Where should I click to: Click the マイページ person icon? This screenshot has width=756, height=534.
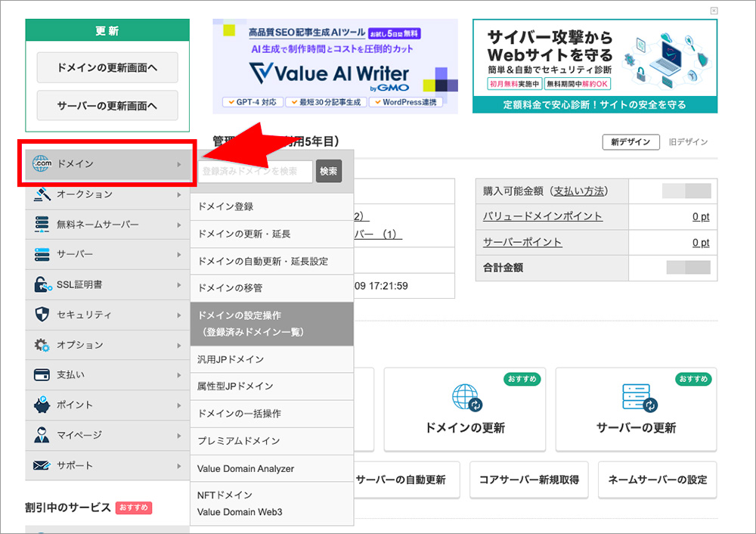point(42,435)
